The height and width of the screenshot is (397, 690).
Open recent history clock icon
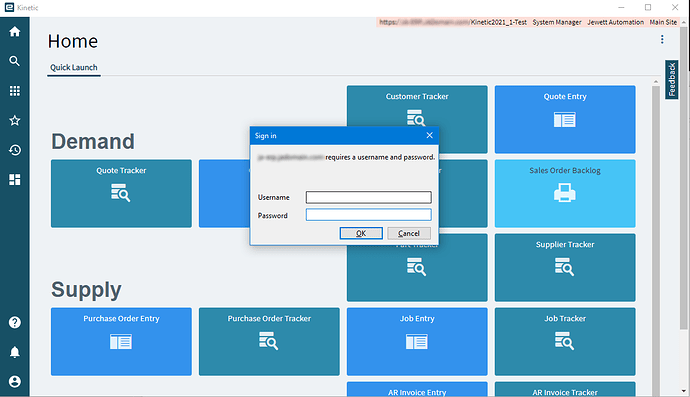(x=15, y=150)
